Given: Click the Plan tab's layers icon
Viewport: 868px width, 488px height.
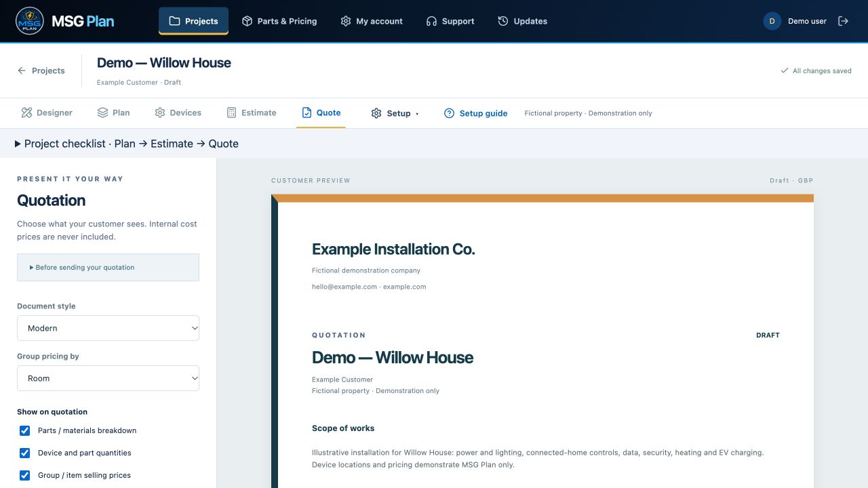Looking at the screenshot, I should 102,113.
